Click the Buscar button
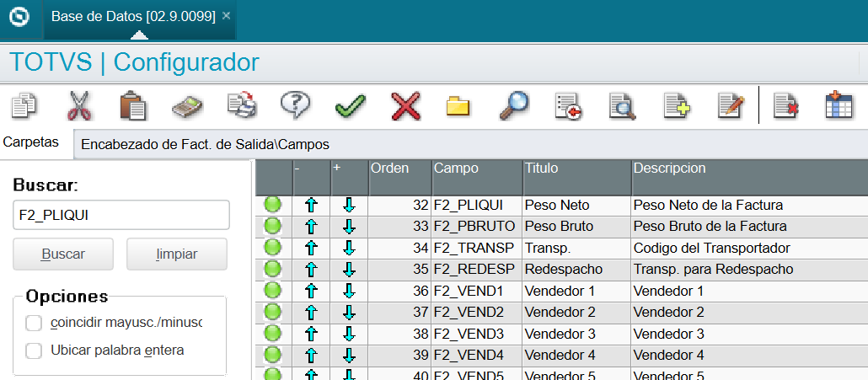This screenshot has width=868, height=380. pyautogui.click(x=63, y=254)
